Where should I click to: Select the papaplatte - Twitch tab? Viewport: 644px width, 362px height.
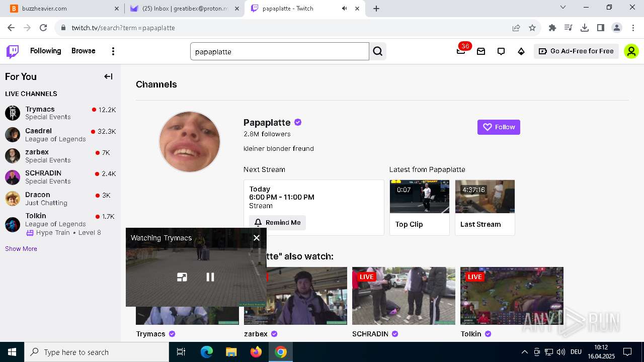coord(305,9)
